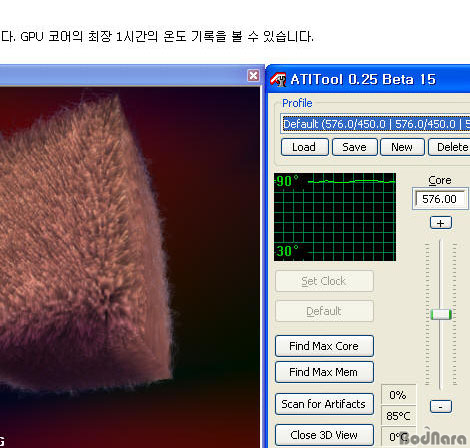Close the 3D view window with X
Viewport: 470px width, 448px height.
(253, 76)
